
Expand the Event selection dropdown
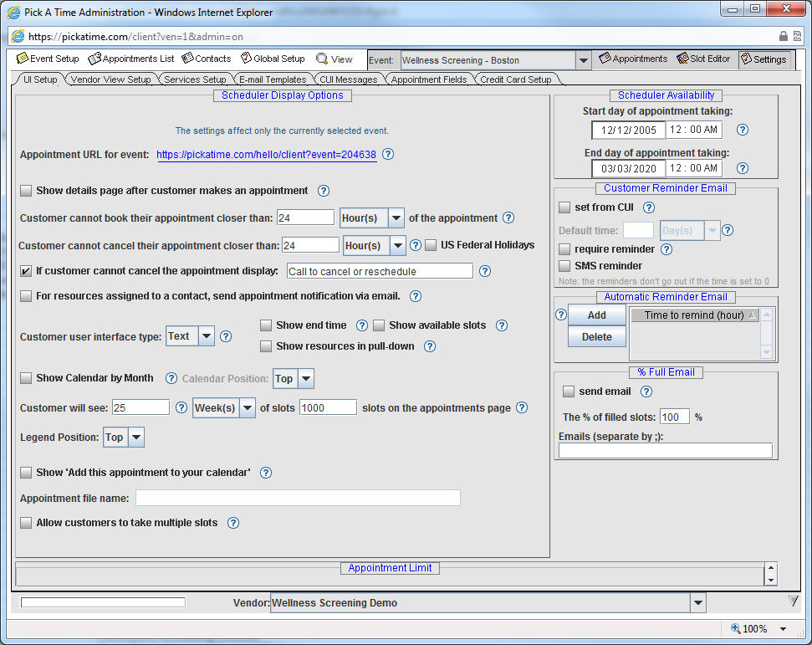click(584, 60)
